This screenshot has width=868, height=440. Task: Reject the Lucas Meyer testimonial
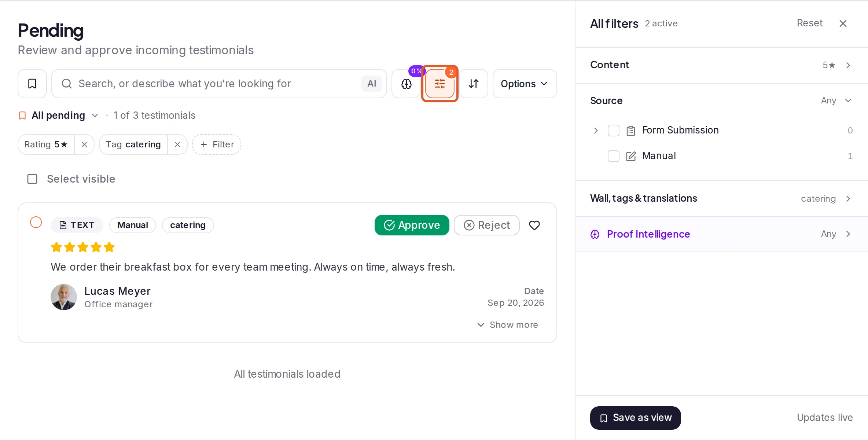[x=486, y=225]
